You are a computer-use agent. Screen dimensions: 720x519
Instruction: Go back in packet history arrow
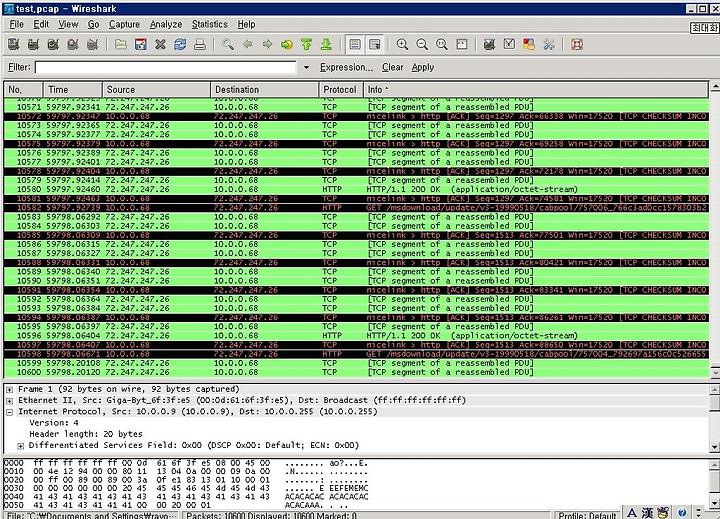pyautogui.click(x=248, y=45)
